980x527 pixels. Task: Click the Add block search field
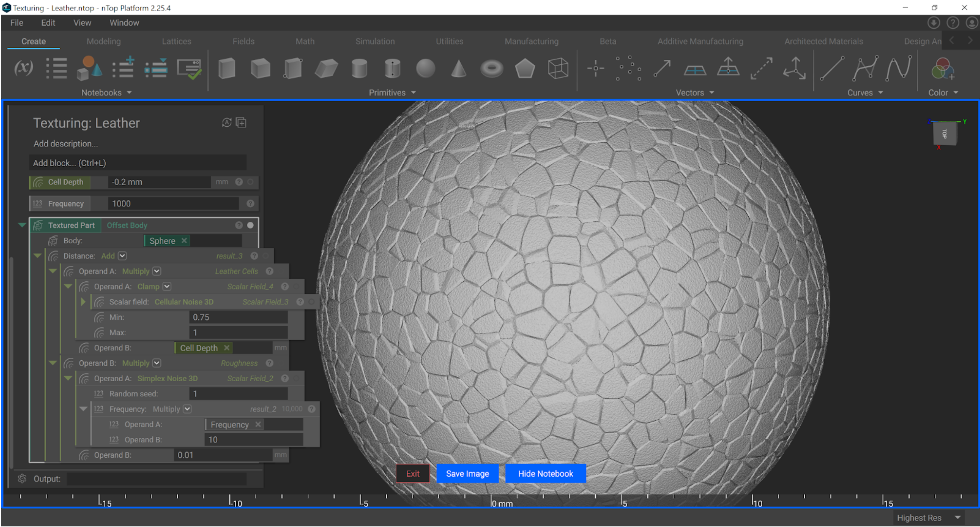pyautogui.click(x=138, y=163)
